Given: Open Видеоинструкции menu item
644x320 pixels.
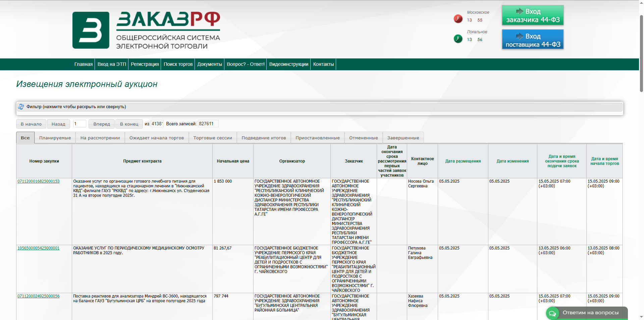Looking at the screenshot, I should pos(289,64).
